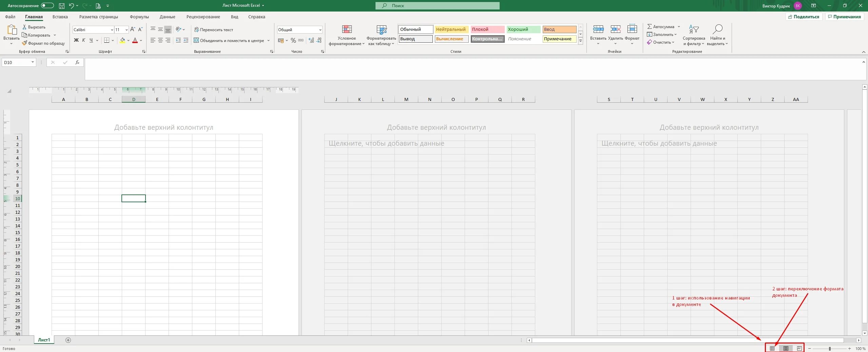The height and width of the screenshot is (352, 868).
Task: Open the Файл menu
Action: (x=10, y=17)
